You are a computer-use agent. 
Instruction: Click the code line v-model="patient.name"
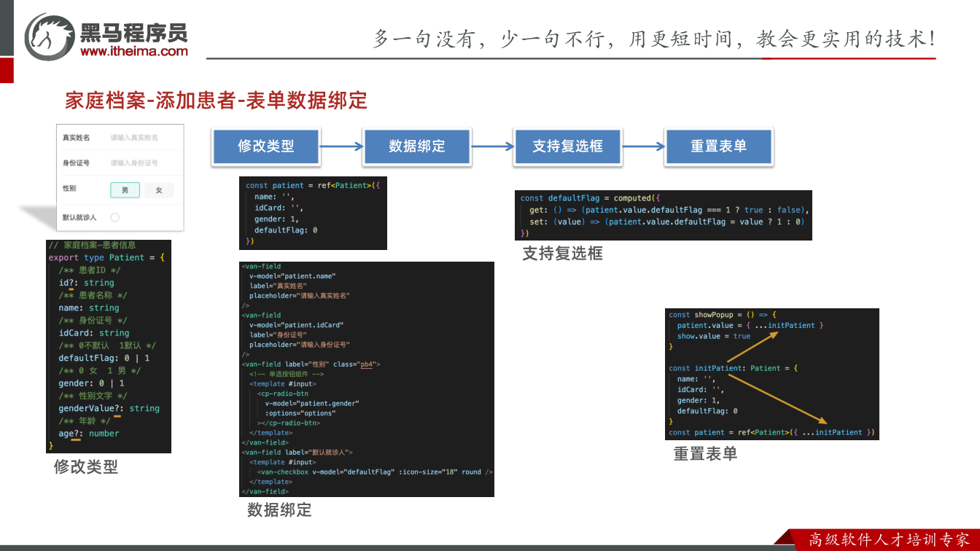(292, 276)
